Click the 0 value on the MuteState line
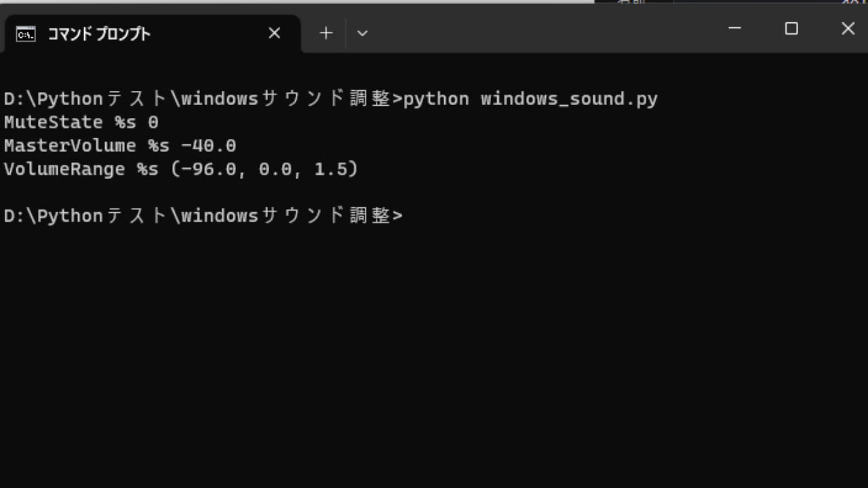 [x=155, y=122]
